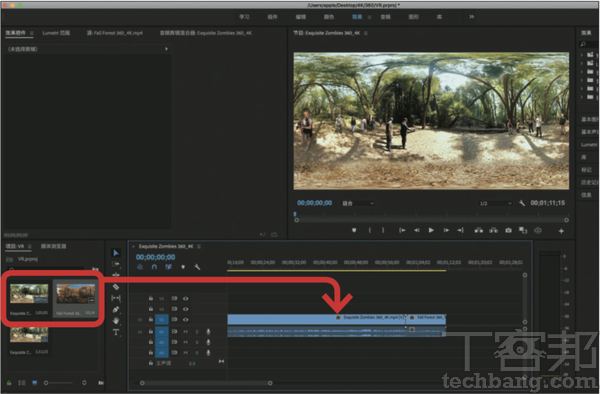The height and width of the screenshot is (394, 600).
Task: Open timeline sequence panel menu icon
Action: coord(199,247)
